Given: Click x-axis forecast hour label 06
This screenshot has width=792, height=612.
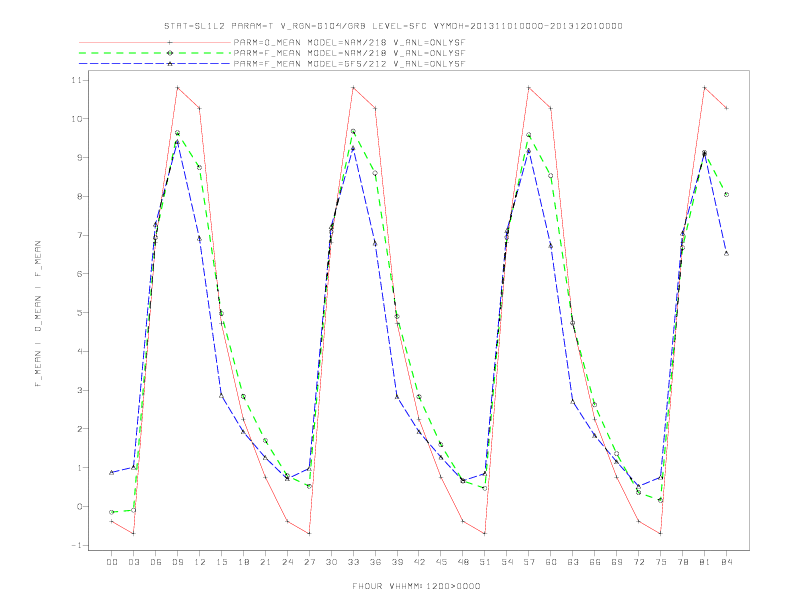Looking at the screenshot, I should [156, 562].
